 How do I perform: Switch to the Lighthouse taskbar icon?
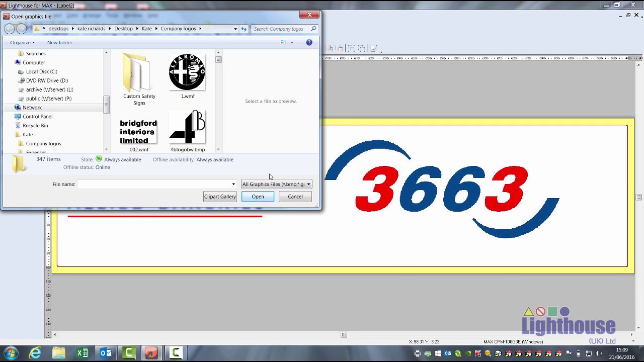[151, 353]
